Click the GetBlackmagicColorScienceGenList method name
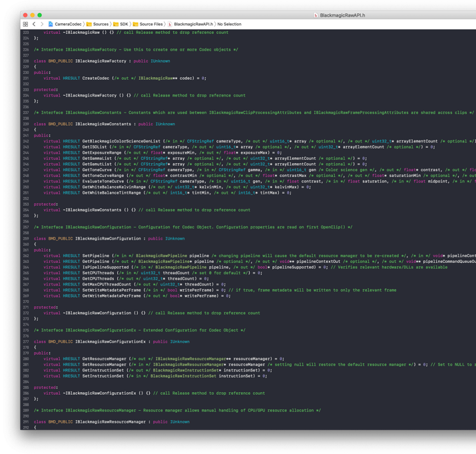The height and width of the screenshot is (454, 476). point(121,141)
